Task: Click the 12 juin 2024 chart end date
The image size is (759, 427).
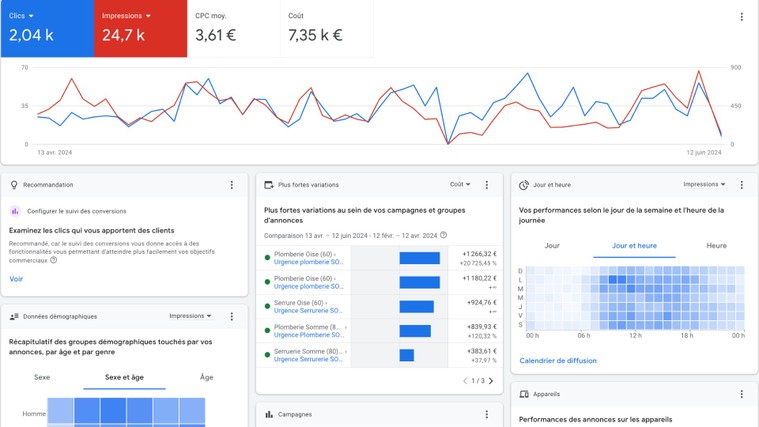Action: pos(703,152)
